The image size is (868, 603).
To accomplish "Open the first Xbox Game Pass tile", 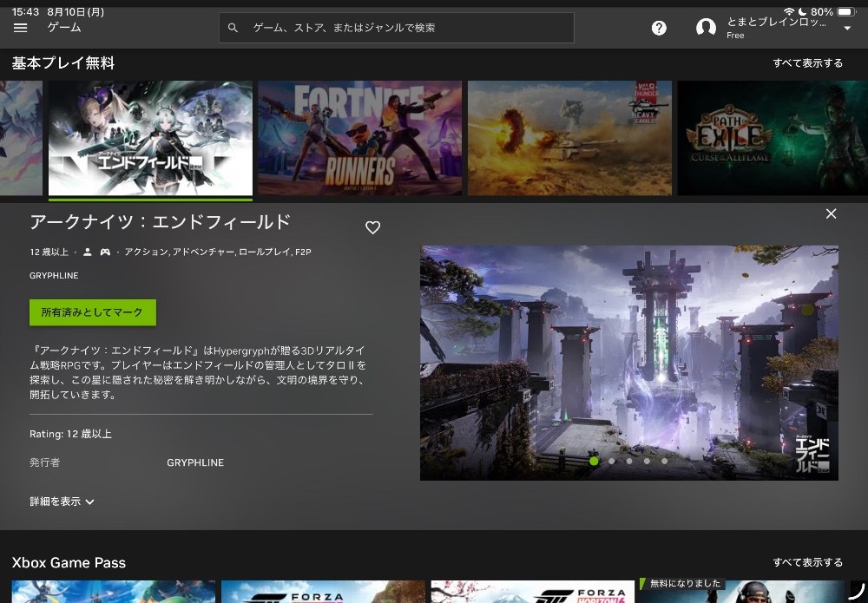I will (114, 592).
